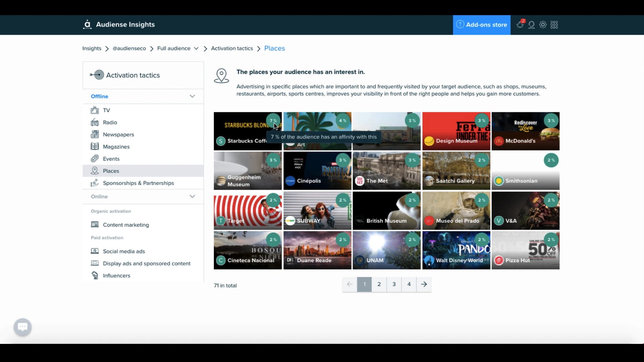Screen dimensions: 644x362
Task: Go to page 3
Action: [394, 284]
